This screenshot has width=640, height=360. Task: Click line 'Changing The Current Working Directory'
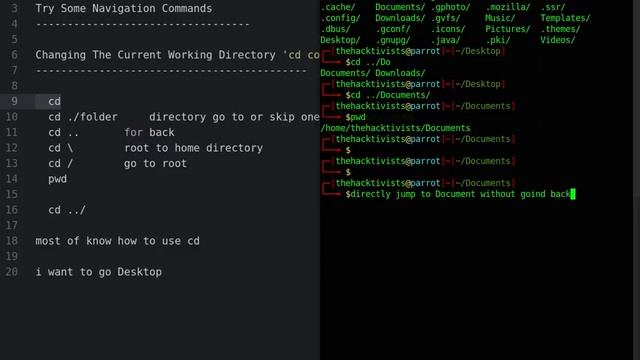tap(156, 55)
